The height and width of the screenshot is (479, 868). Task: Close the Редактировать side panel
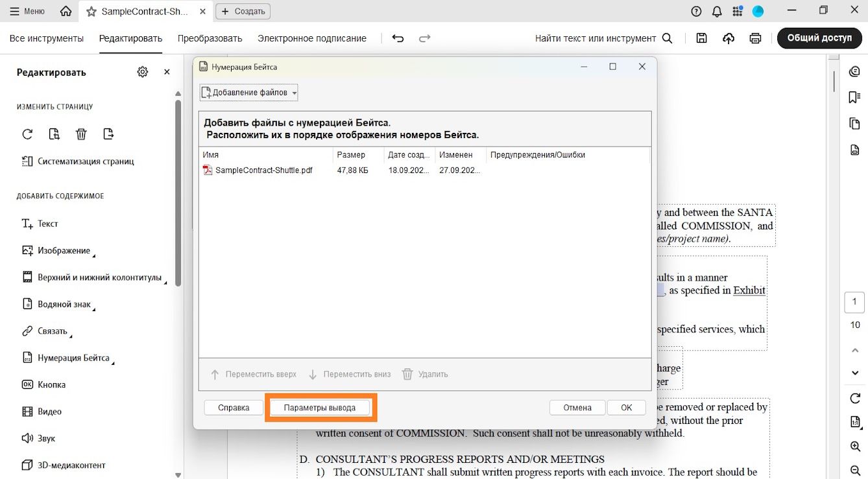click(x=167, y=72)
